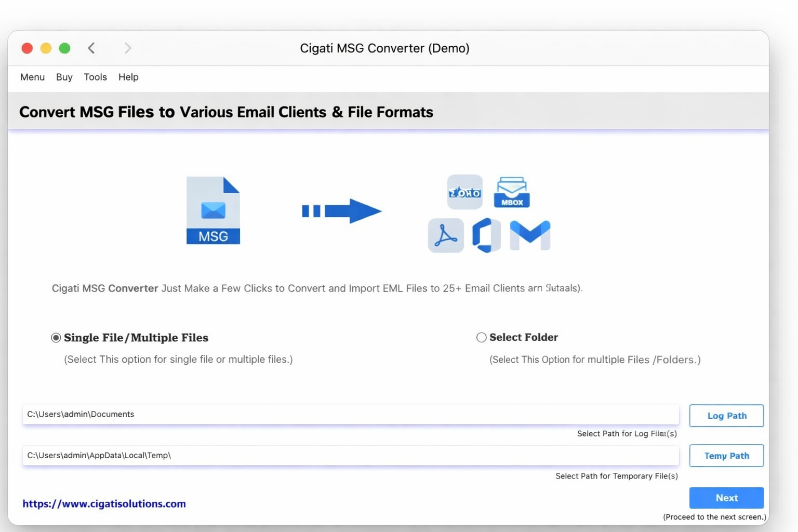
Task: Click the Adobe PDF icon
Action: point(446,235)
